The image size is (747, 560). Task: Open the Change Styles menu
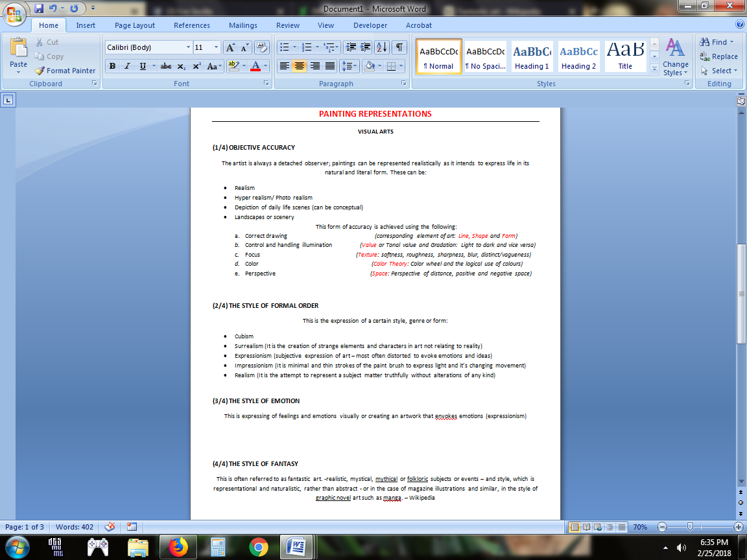676,57
